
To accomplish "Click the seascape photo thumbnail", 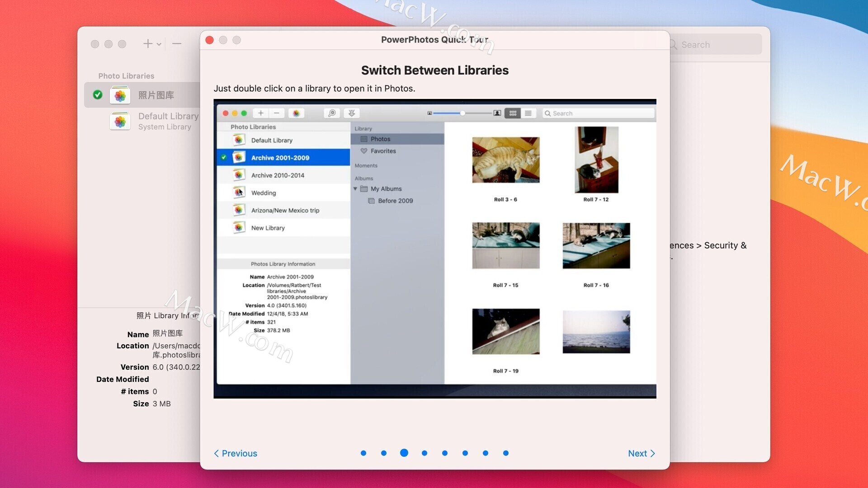I will (x=596, y=332).
